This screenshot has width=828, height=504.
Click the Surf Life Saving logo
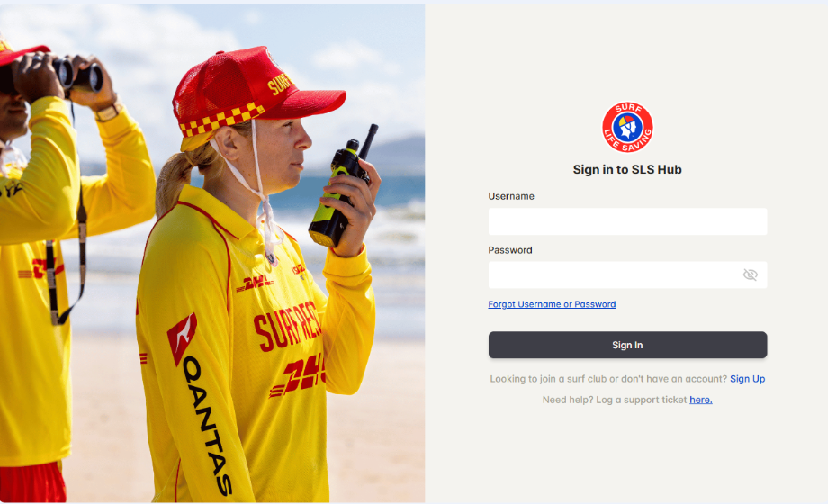(627, 127)
